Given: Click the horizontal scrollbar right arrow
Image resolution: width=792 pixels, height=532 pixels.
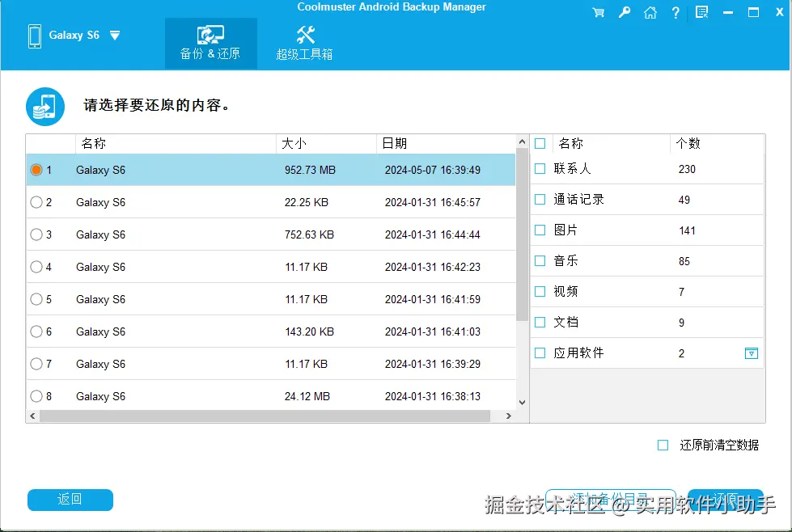Looking at the screenshot, I should click(x=509, y=416).
